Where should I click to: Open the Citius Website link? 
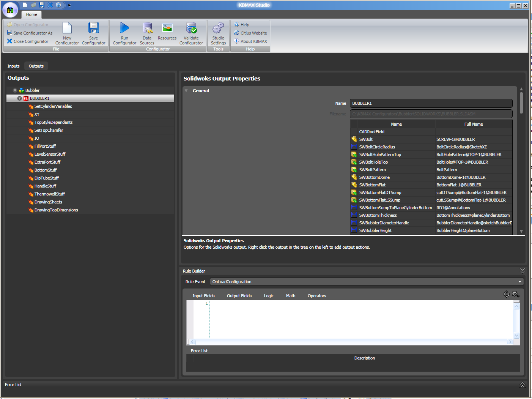[253, 33]
